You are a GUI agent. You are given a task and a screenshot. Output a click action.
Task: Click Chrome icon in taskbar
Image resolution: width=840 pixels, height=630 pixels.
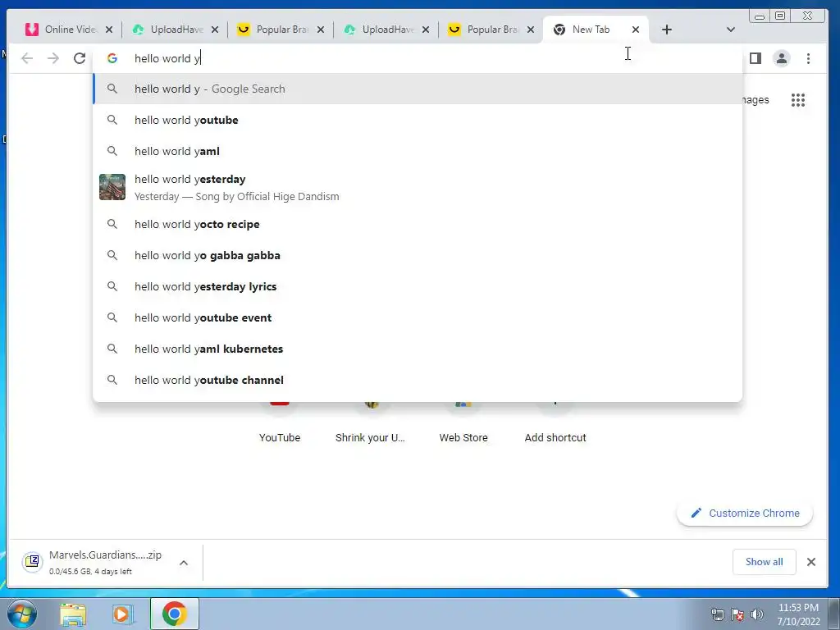point(175,614)
